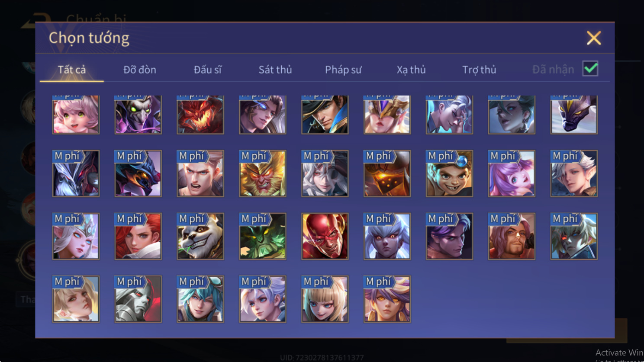Switch to the Đỡ đòn tab

[x=140, y=70]
